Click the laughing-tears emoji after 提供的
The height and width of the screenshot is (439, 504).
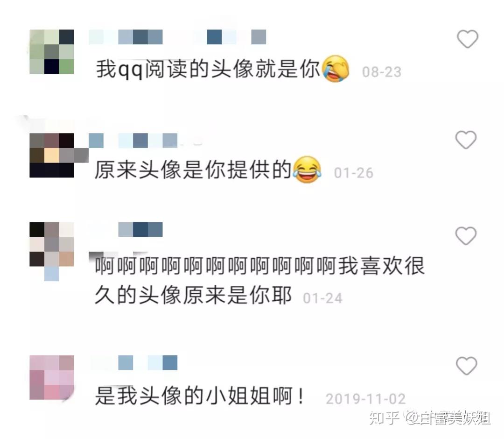tap(307, 170)
